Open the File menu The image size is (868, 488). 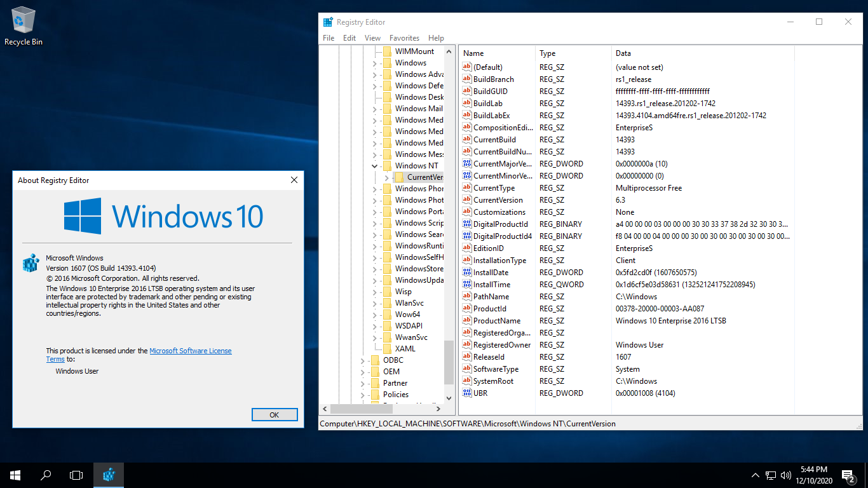[x=329, y=38]
